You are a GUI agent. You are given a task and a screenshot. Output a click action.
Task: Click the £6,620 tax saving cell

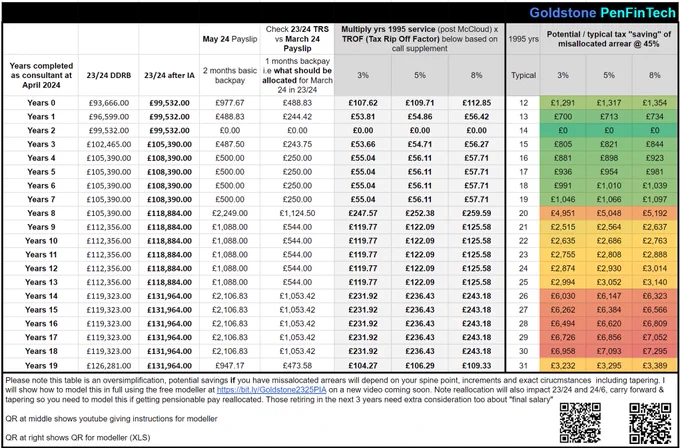pos(609,323)
